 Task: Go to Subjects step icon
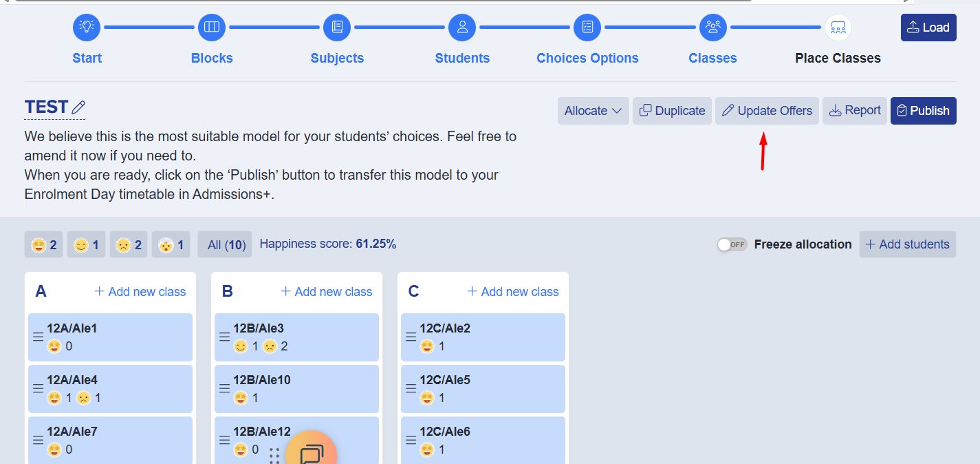[x=337, y=28]
